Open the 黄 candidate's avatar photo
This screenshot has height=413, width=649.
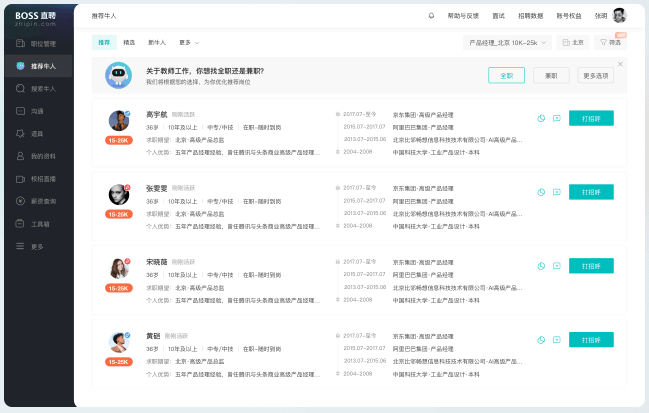tap(119, 342)
